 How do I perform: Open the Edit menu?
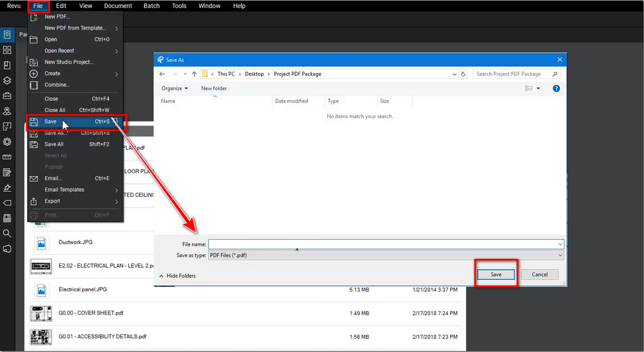click(x=61, y=6)
